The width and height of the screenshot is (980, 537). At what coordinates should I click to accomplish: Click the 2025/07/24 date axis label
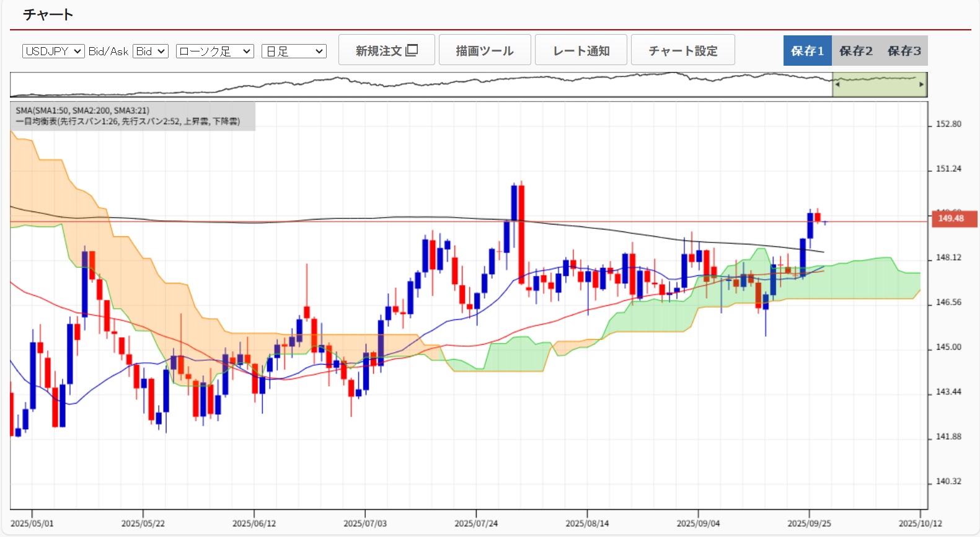pos(476,523)
